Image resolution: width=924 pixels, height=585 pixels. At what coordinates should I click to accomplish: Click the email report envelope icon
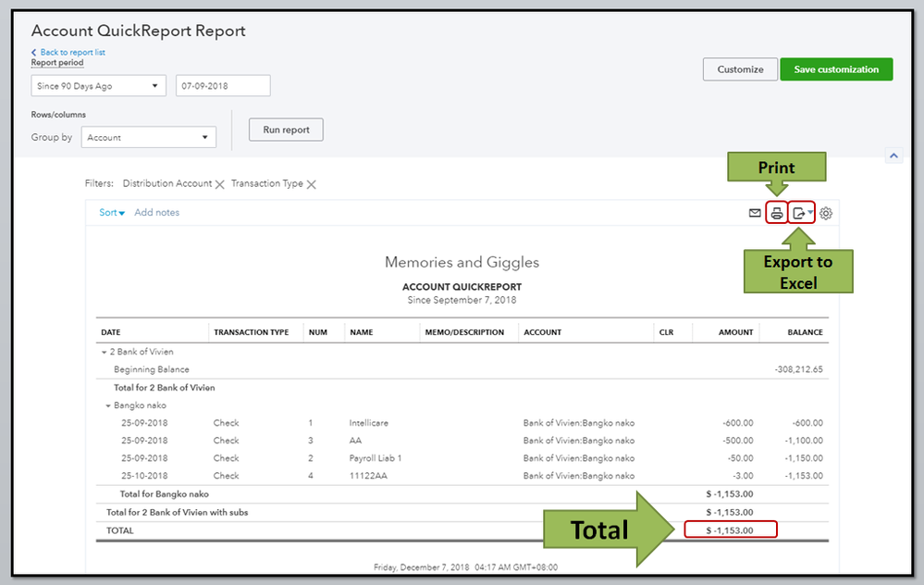755,214
